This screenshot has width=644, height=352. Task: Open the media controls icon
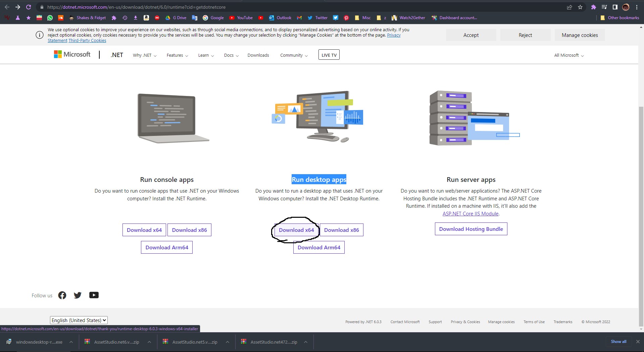pos(604,7)
